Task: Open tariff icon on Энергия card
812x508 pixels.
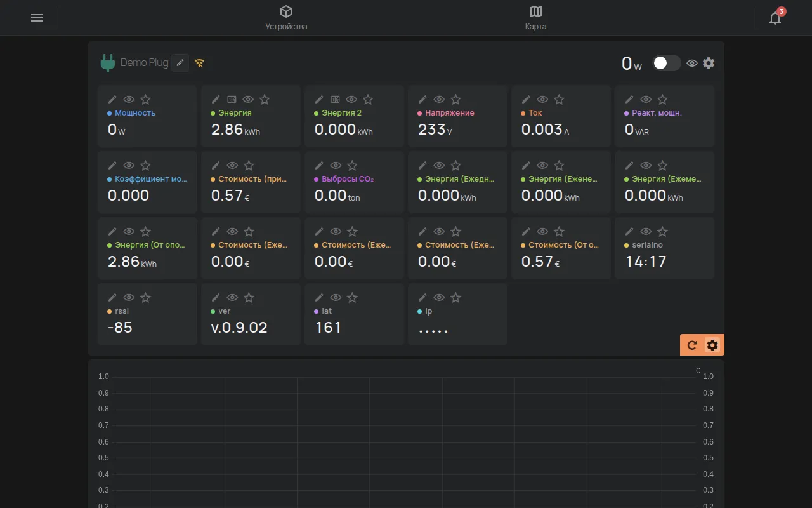Action: (232, 99)
